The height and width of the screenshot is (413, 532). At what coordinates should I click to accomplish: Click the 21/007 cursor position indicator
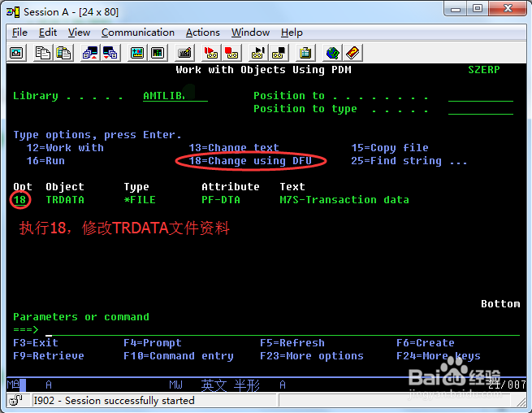pos(507,385)
